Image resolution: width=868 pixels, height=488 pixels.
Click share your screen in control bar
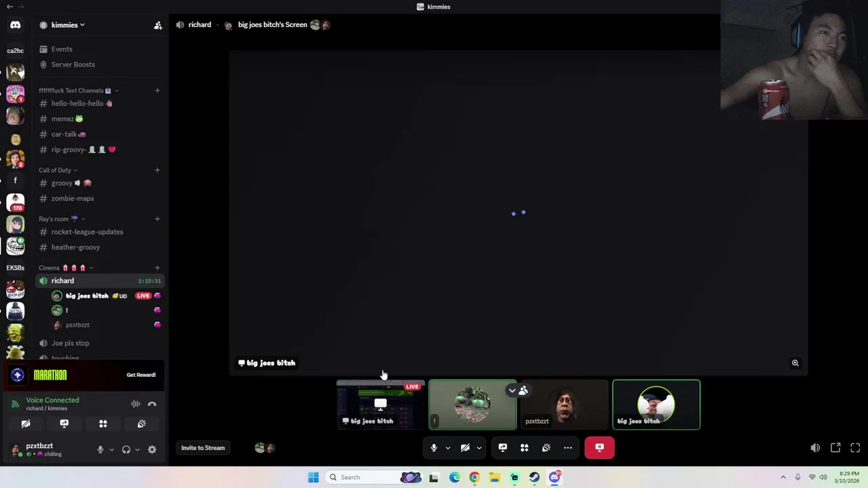pos(502,447)
